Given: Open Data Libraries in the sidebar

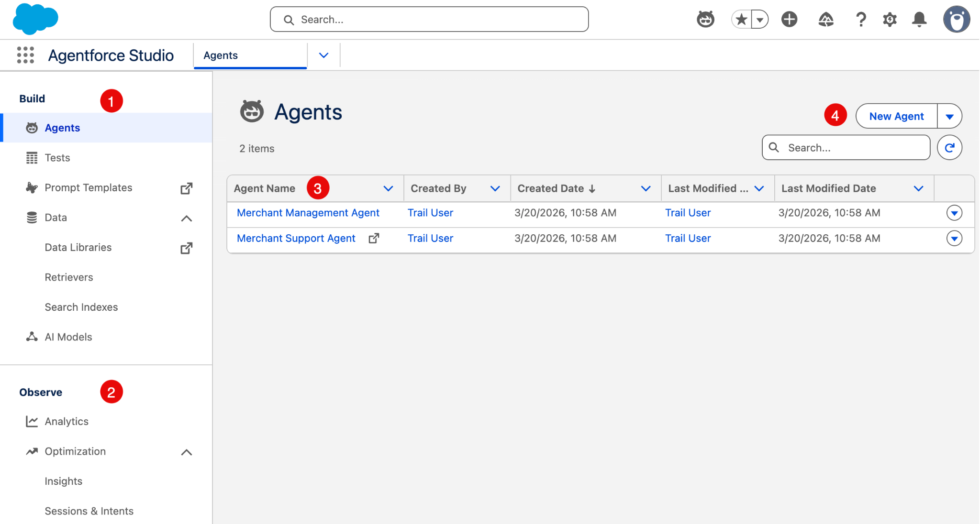Looking at the screenshot, I should 78,247.
